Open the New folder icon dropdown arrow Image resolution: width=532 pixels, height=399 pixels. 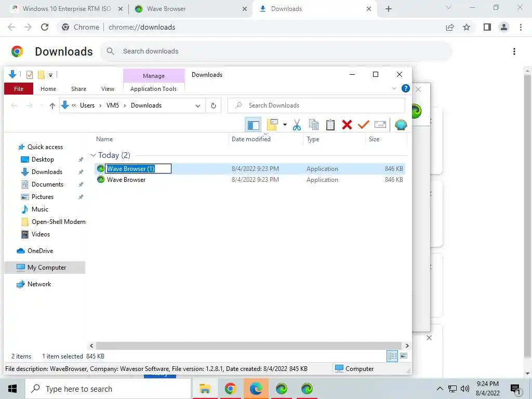(285, 125)
